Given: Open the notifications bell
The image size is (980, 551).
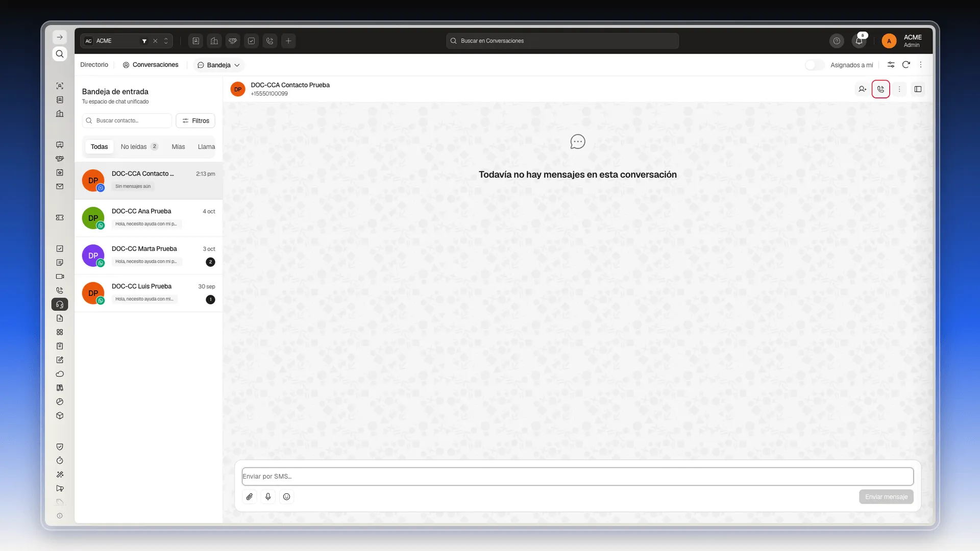Looking at the screenshot, I should click(859, 41).
